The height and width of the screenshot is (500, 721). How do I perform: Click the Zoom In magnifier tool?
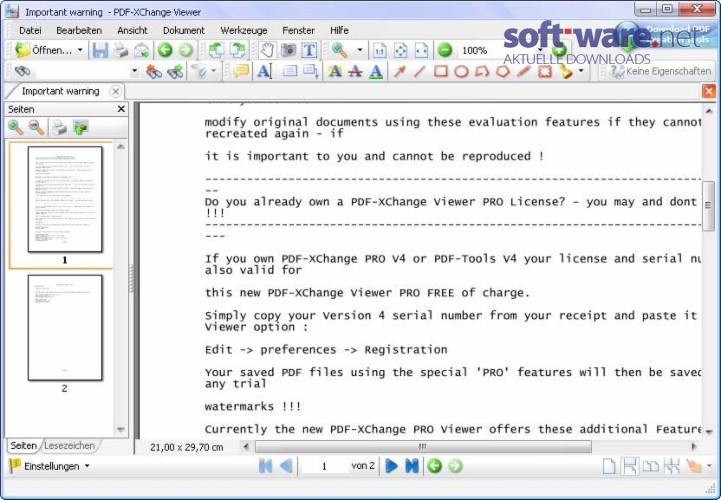340,50
